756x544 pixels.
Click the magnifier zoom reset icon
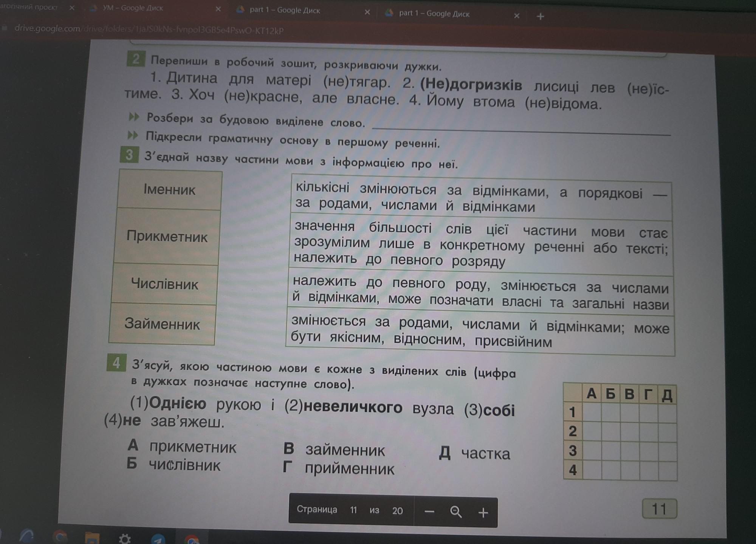point(456,512)
